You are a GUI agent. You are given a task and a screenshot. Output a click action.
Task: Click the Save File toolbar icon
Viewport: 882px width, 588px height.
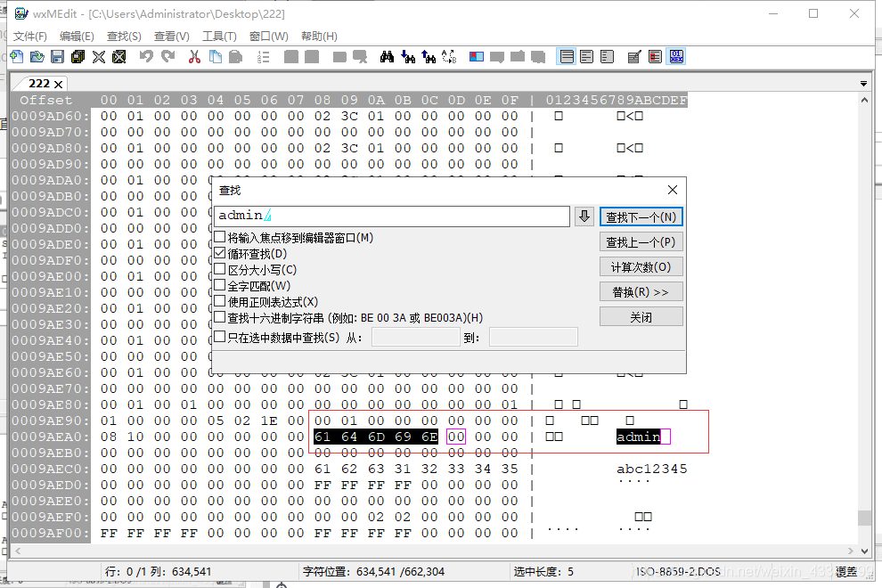[x=57, y=57]
